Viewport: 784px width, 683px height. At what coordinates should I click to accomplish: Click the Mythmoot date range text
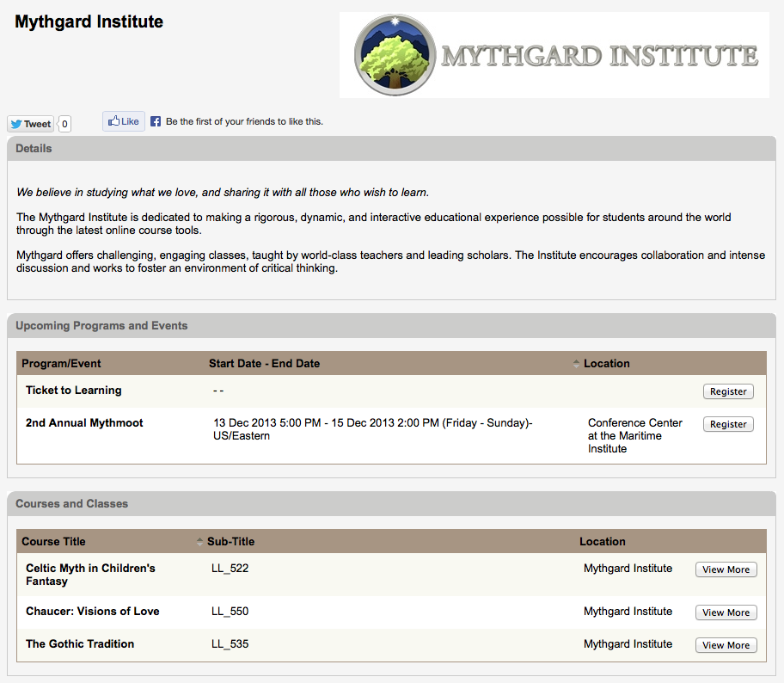[x=372, y=429]
